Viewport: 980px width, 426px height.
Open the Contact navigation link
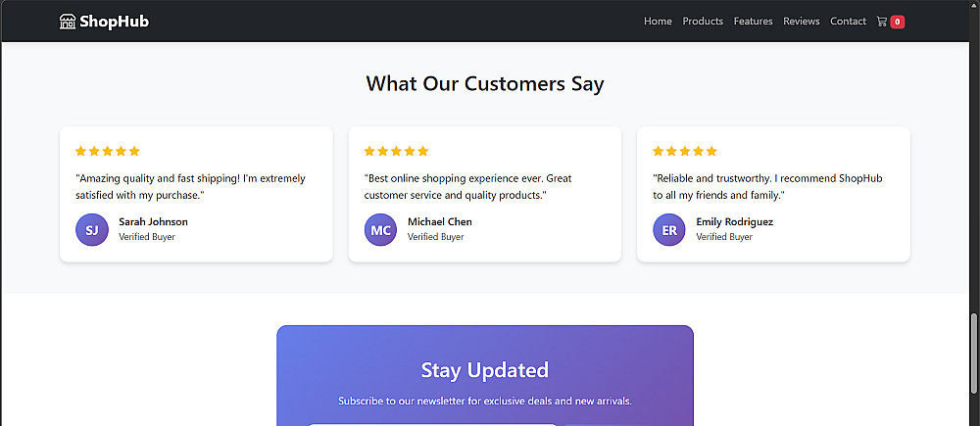coord(848,22)
